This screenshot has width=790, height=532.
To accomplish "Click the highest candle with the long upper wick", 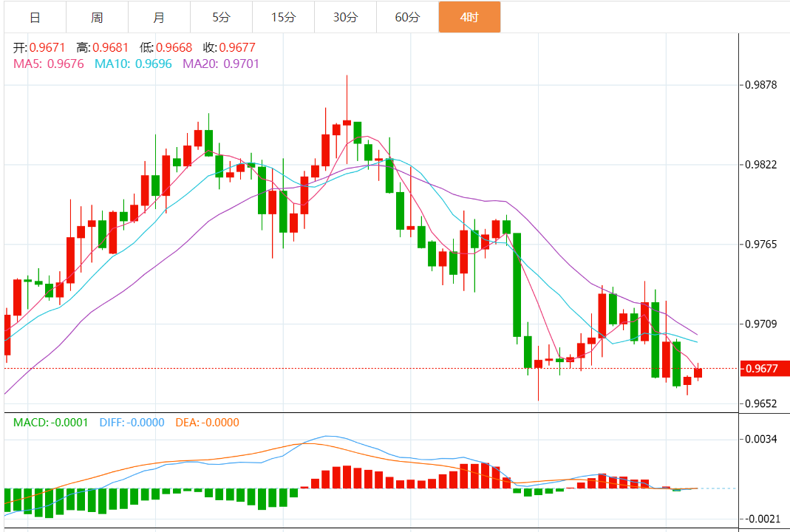I will coord(347,123).
